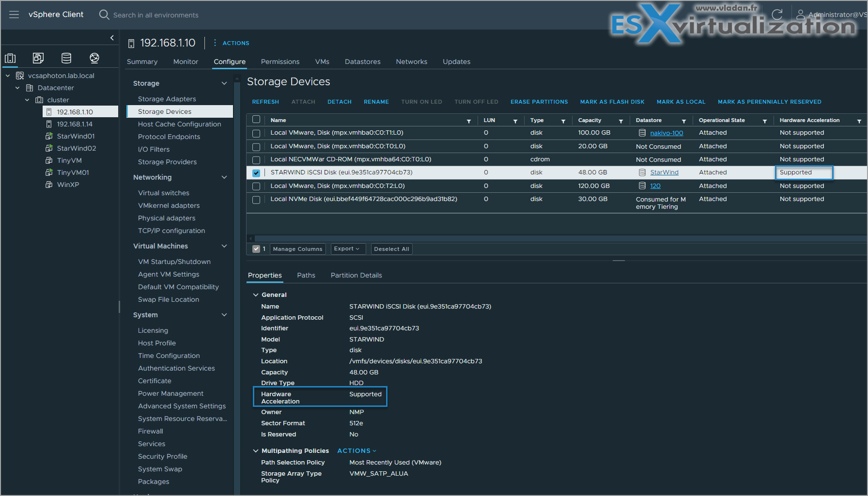Click the DETACH button
The image size is (868, 496).
pyautogui.click(x=340, y=102)
